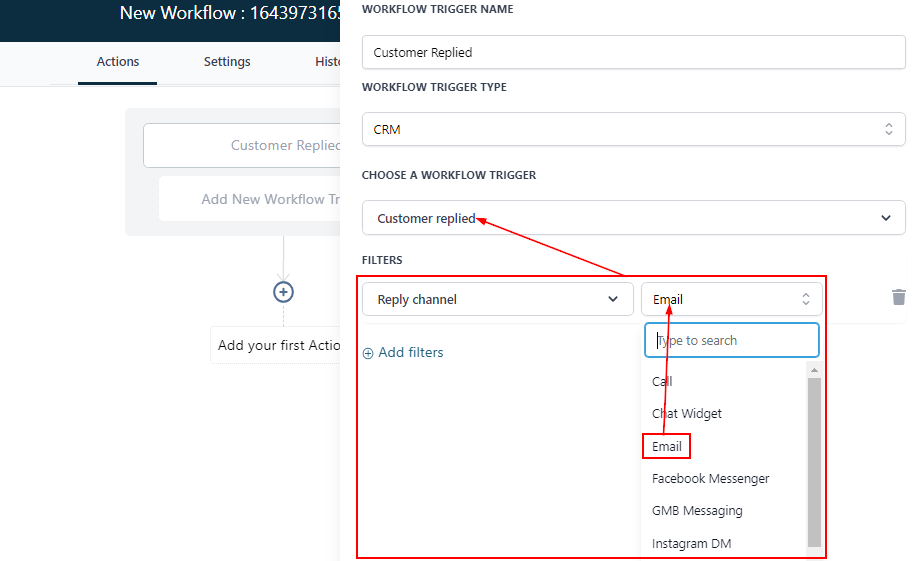
Task: Select Email in the dropdown list
Action: pos(666,446)
